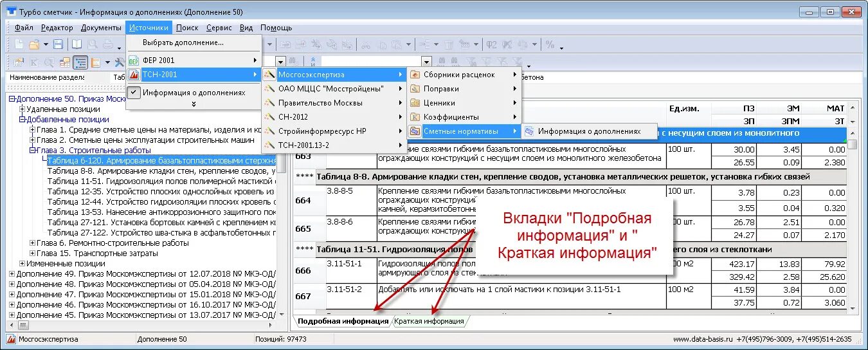Click the orange document list icon

click(x=95, y=62)
